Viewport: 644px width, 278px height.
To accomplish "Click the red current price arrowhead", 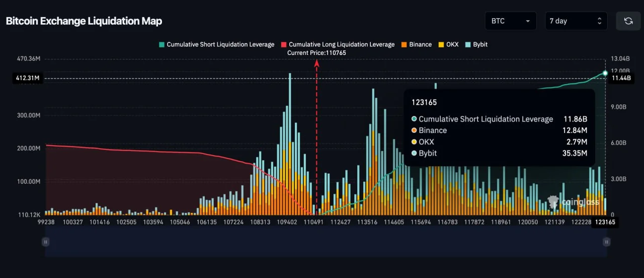I will 317,63.
